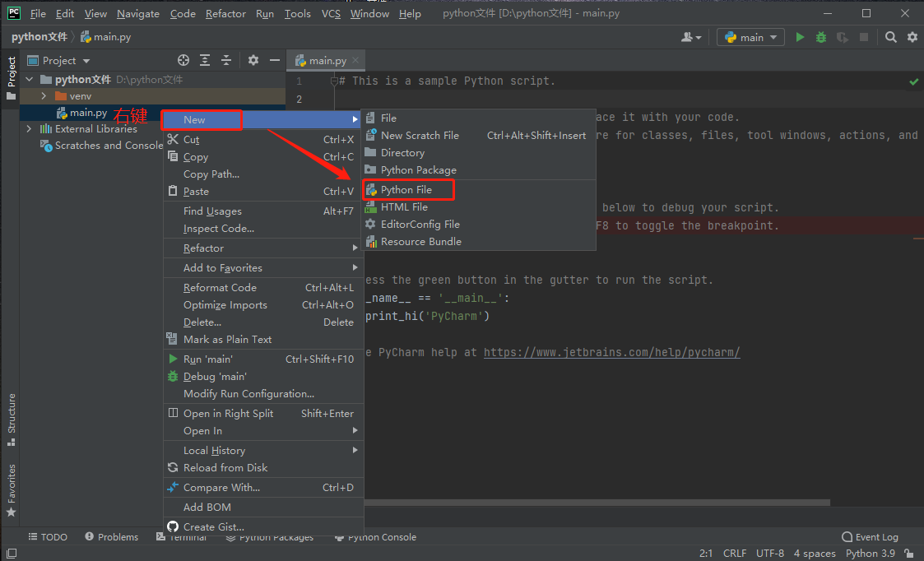This screenshot has width=924, height=561.
Task: Open the main run configuration dropdown
Action: click(x=750, y=37)
